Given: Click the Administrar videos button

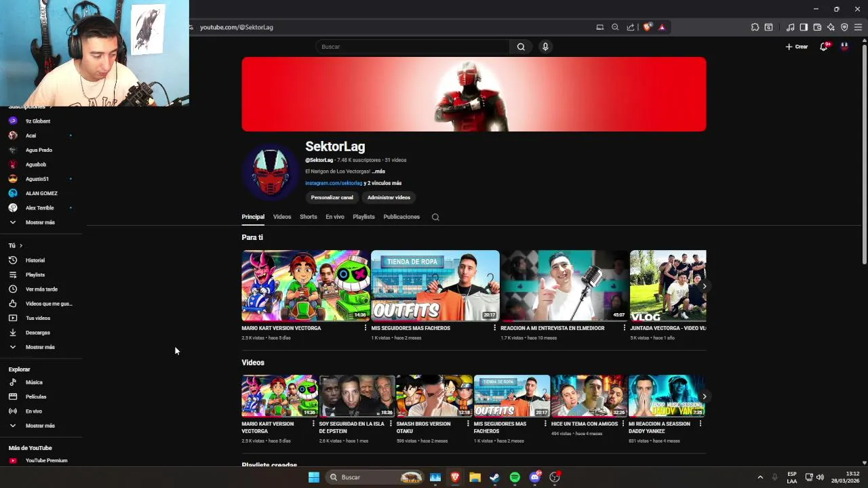Looking at the screenshot, I should [389, 197].
